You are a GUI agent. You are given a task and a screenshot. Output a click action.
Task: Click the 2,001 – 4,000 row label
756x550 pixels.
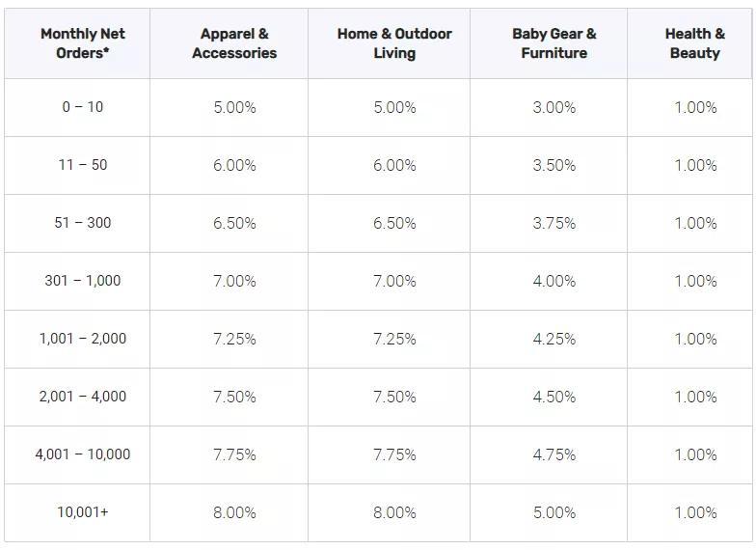click(x=83, y=397)
